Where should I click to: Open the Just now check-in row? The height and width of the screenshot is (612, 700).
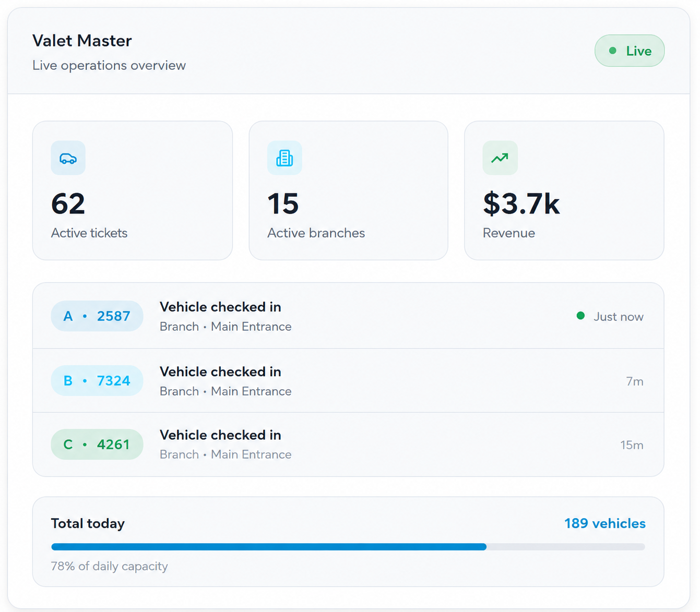pyautogui.click(x=348, y=316)
